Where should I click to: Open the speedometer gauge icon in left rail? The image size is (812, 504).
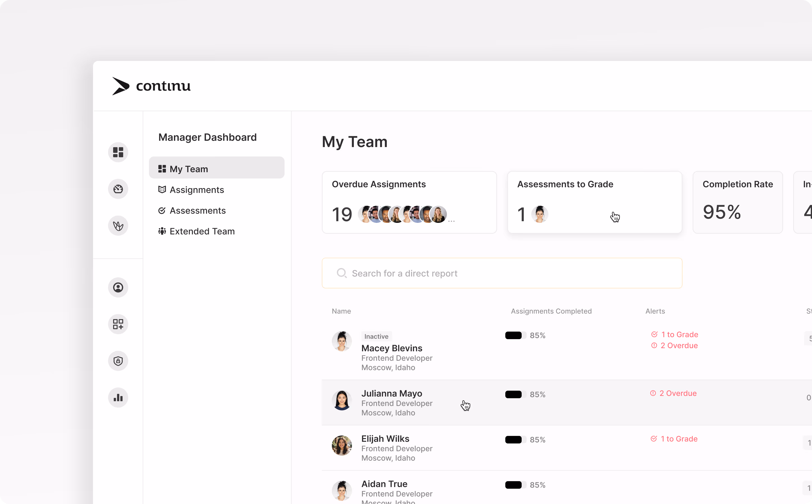point(118,189)
